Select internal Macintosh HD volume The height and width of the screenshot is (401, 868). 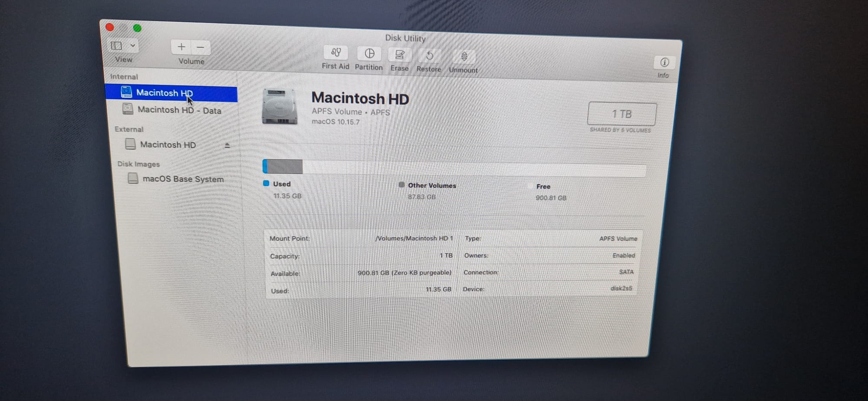click(x=171, y=93)
